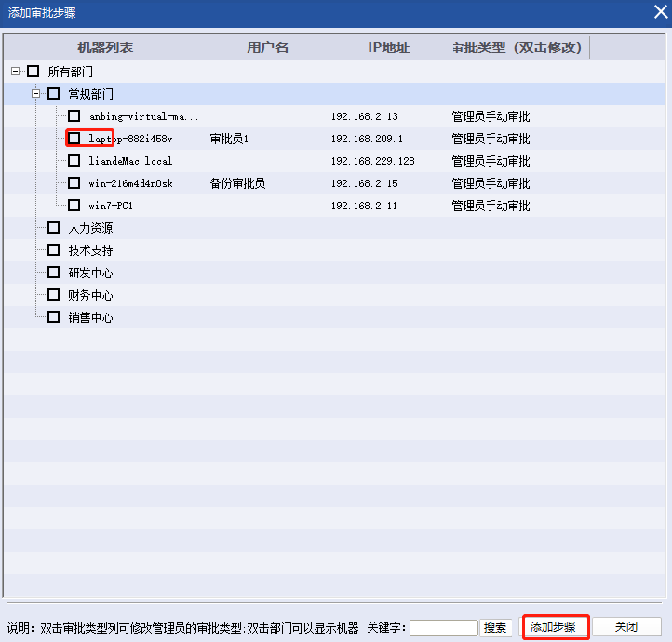Select the 人力资源 label
Image resolution: width=672 pixels, height=642 pixels.
tap(91, 228)
